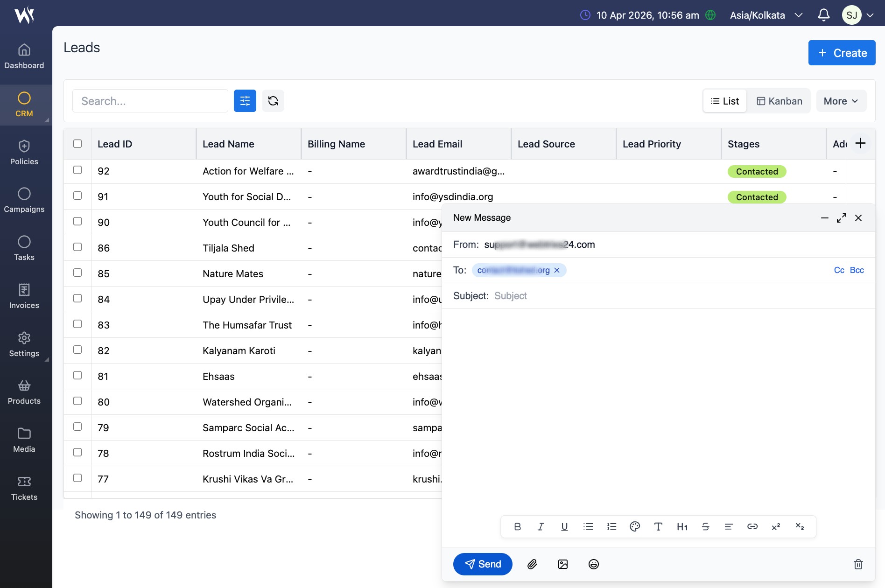885x588 pixels.
Task: Open the More dropdown menu
Action: click(841, 101)
